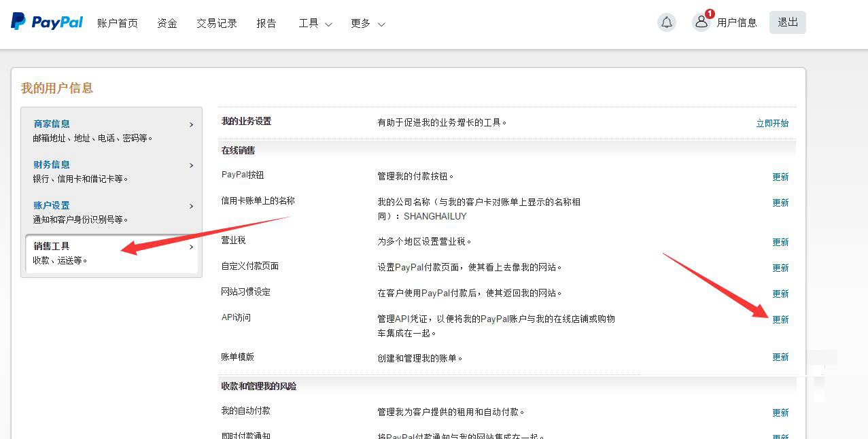Viewport: 868px width, 439px height.
Task: Click the 我的用户信息 page heading
Action: click(57, 88)
